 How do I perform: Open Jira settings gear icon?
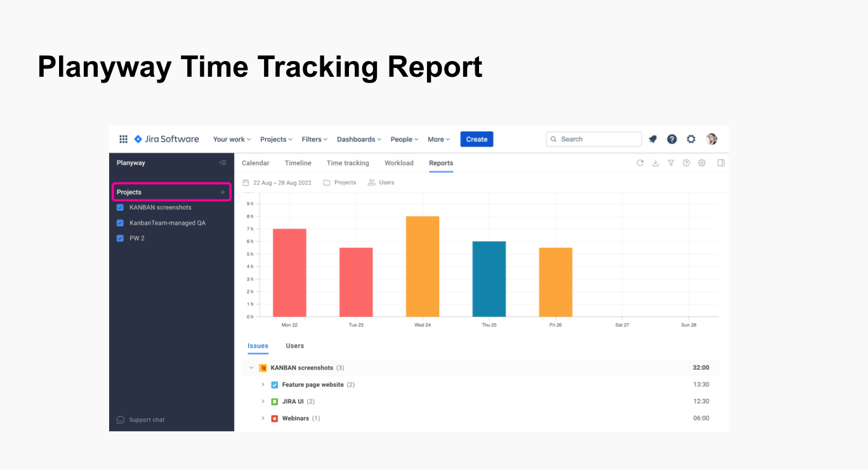click(x=691, y=139)
